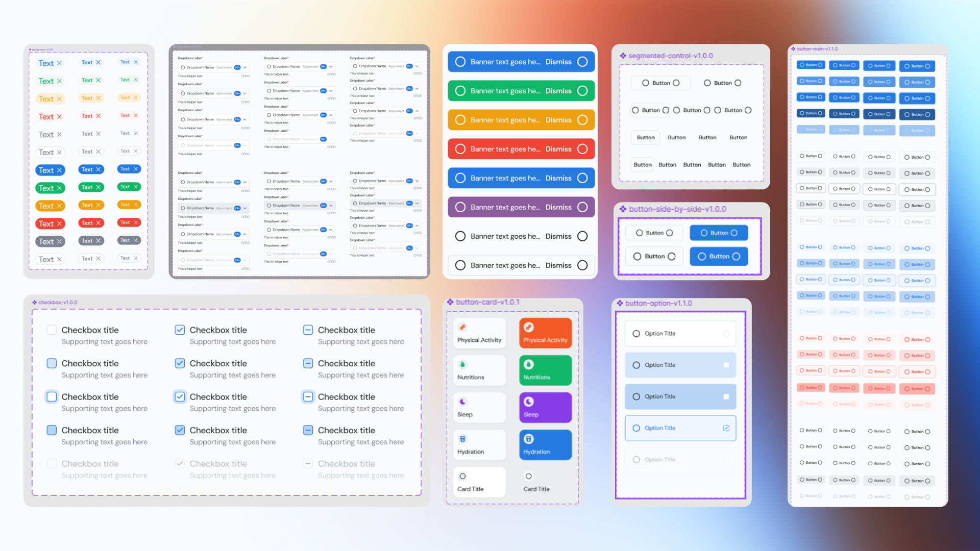
Task: Click the orange Physical Activity card's icon
Action: [529, 327]
